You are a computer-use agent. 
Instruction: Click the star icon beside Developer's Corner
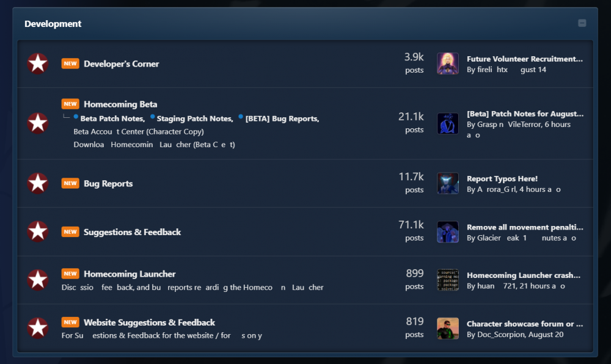38,64
